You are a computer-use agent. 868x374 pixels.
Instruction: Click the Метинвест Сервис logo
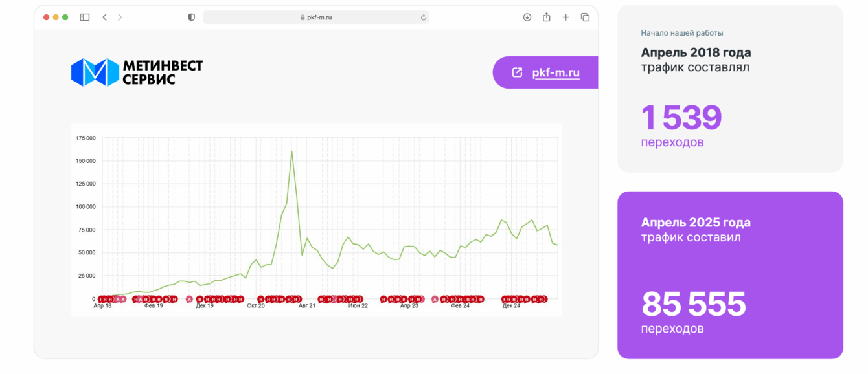pyautogui.click(x=137, y=72)
